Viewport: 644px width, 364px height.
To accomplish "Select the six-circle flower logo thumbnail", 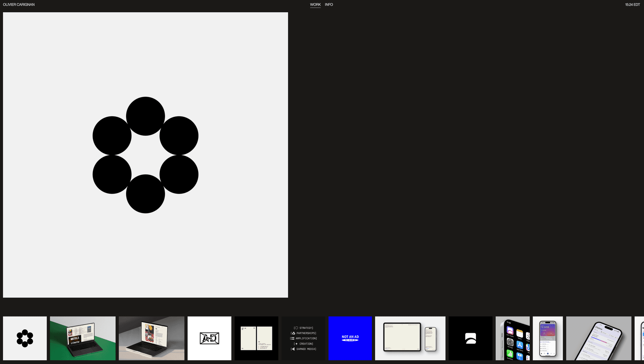I will pos(25,338).
